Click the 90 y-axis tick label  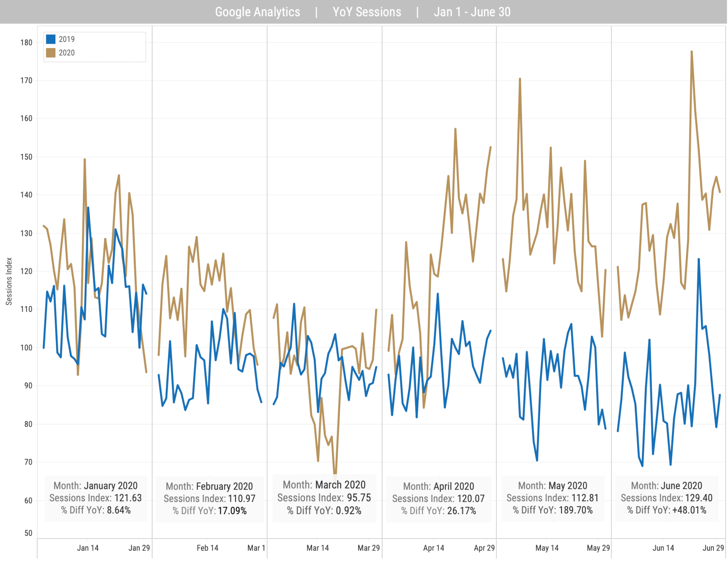tap(28, 385)
